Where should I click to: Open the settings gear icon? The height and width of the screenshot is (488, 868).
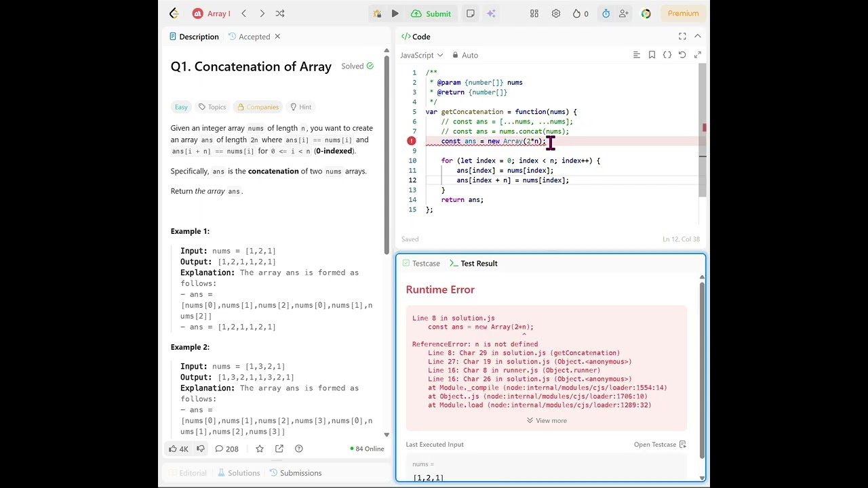coord(556,14)
